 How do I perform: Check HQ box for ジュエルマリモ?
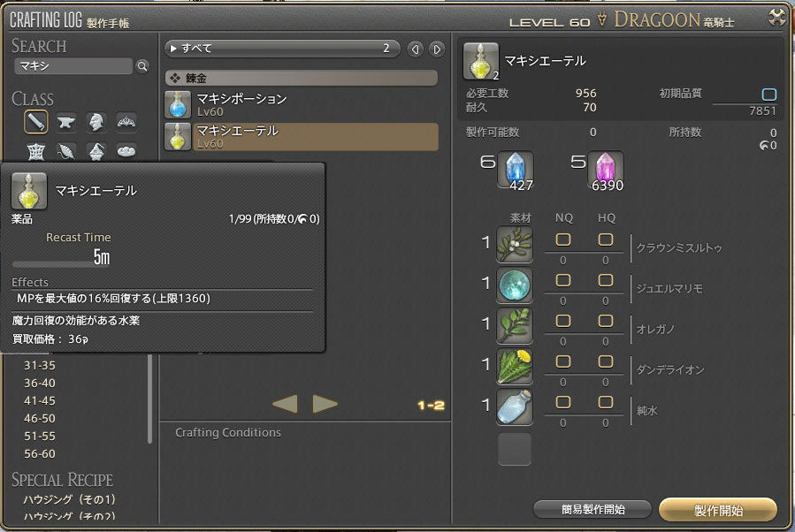(x=606, y=280)
